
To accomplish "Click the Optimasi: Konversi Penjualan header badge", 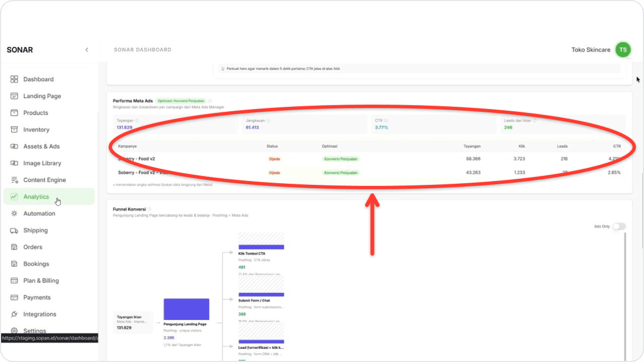I will point(181,101).
